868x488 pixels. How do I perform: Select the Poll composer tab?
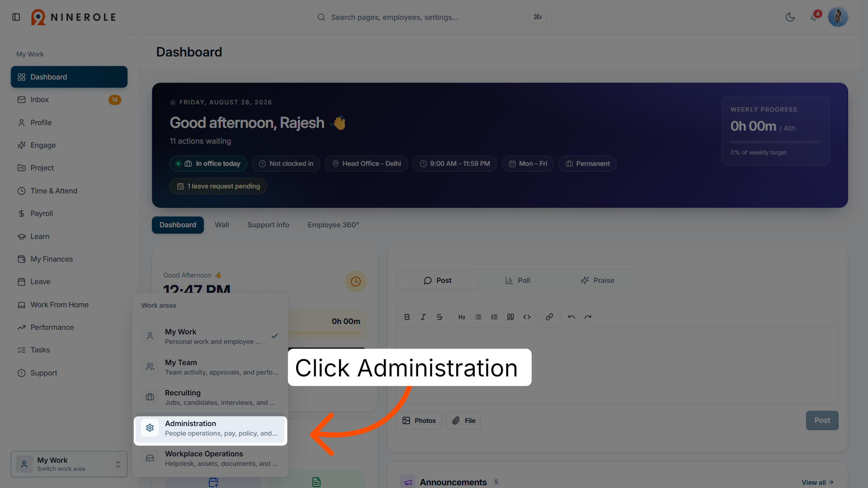(518, 281)
